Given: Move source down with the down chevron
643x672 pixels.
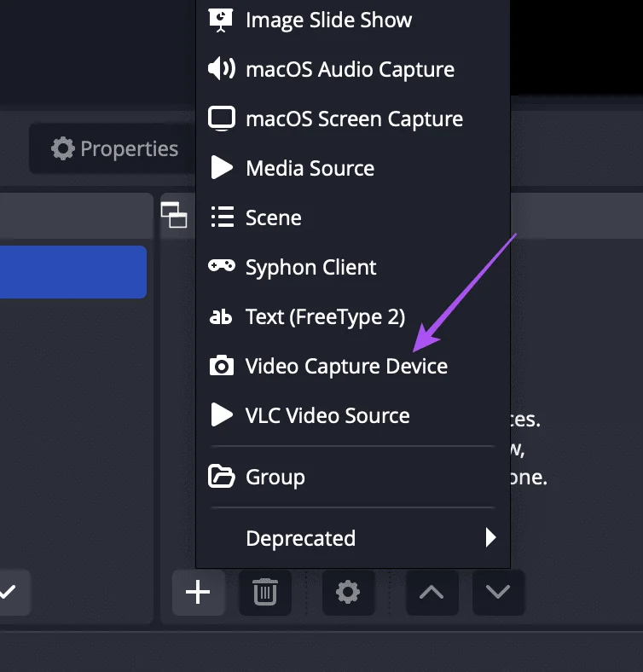Looking at the screenshot, I should coord(498,593).
